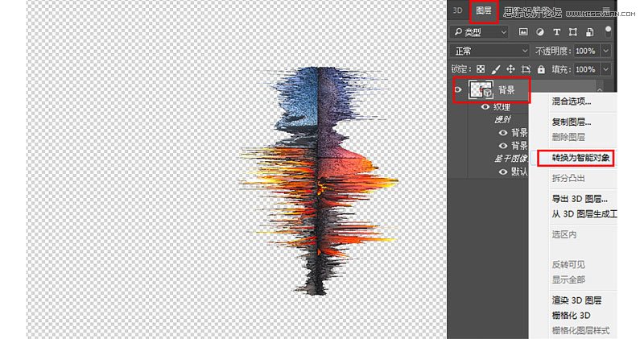Viewport: 644px width, 339px height.
Task: Toggle eye of first 背景 texture
Action: coord(502,133)
